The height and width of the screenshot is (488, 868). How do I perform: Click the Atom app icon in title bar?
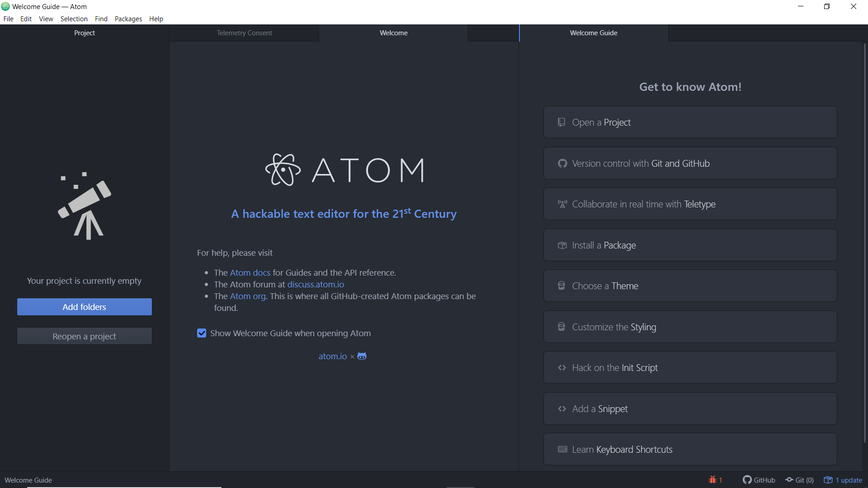[x=5, y=6]
